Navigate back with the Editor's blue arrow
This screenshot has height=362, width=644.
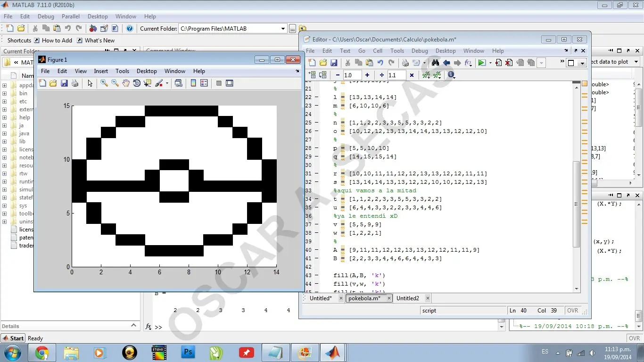pos(446,63)
